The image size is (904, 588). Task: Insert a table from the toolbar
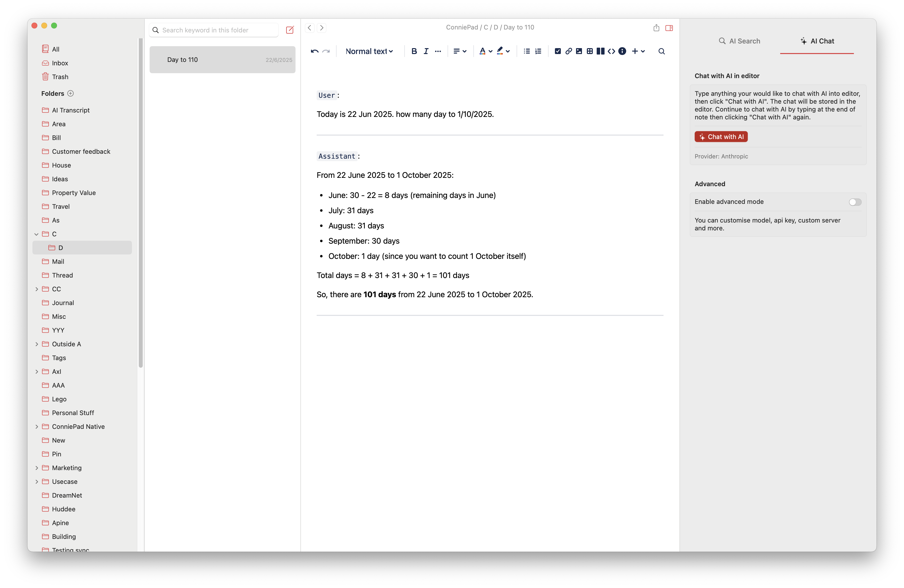[590, 51]
